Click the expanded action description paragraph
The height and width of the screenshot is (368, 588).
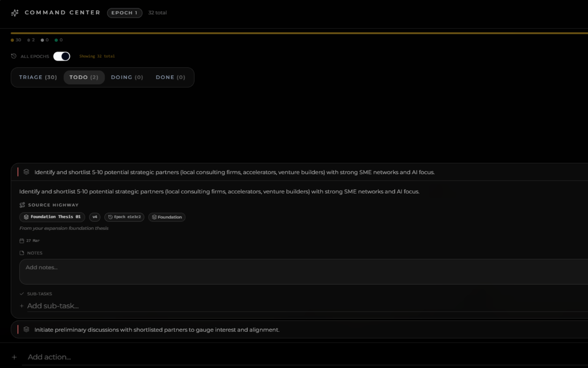pyautogui.click(x=219, y=191)
